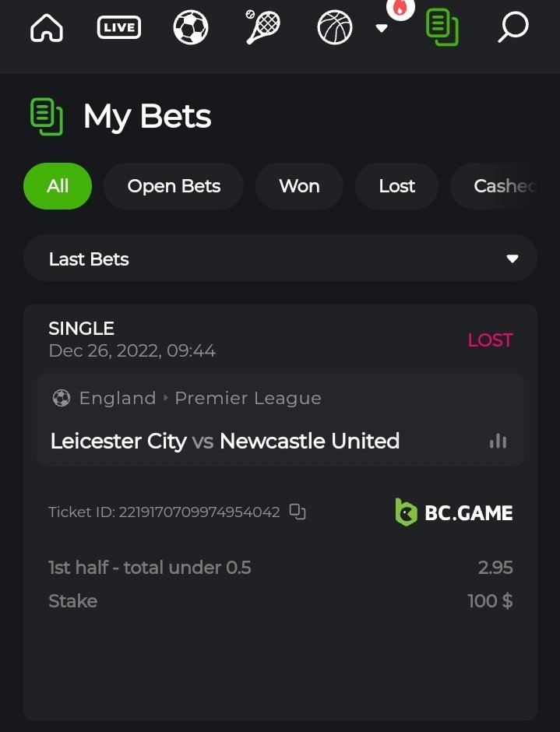Viewport: 560px width, 732px height.
Task: Open the search magnifier icon
Action: pos(512,27)
